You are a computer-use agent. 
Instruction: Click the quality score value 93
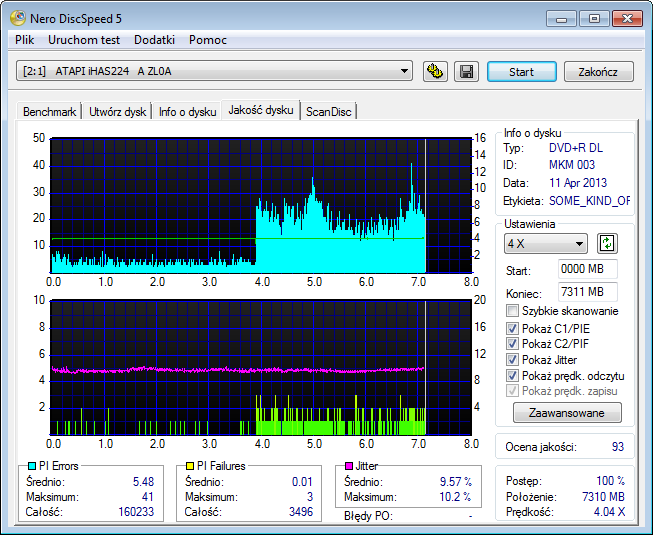pos(618,447)
